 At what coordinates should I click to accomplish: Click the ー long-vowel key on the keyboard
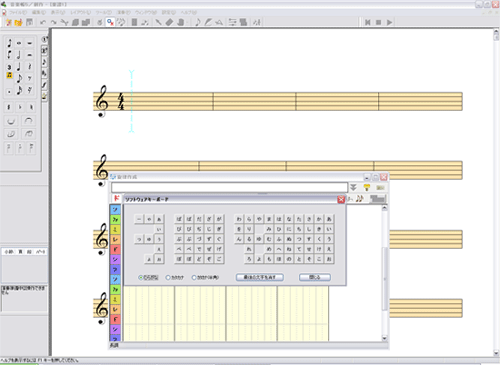tap(139, 219)
